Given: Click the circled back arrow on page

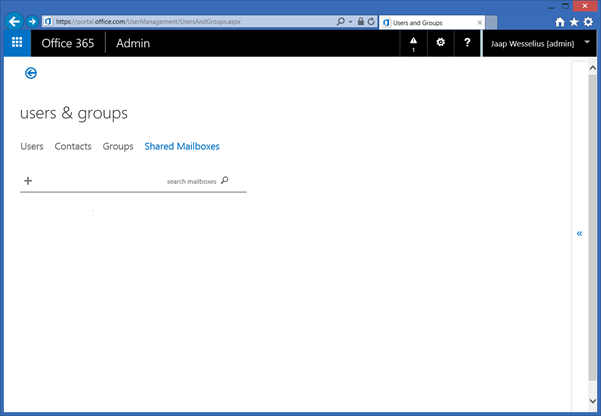Looking at the screenshot, I should 31,73.
